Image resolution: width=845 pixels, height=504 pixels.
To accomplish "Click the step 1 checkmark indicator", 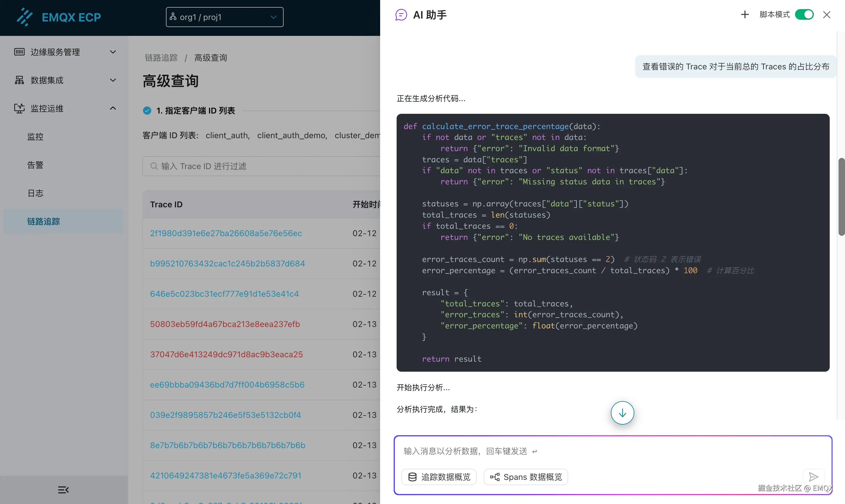I will point(147,111).
